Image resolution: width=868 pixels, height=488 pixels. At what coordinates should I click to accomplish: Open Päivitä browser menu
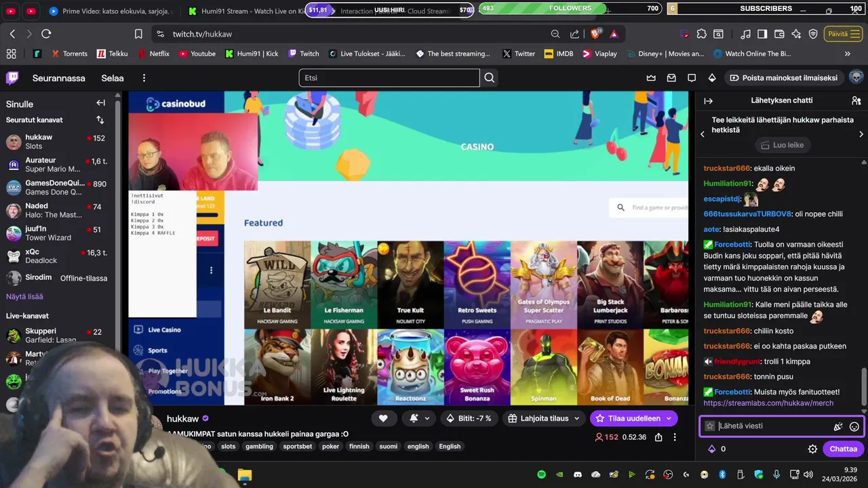843,34
